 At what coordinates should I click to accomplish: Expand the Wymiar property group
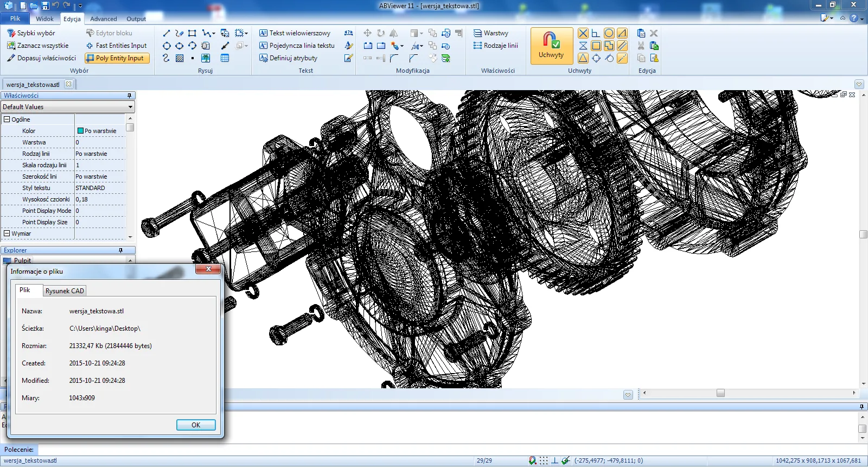[7, 233]
